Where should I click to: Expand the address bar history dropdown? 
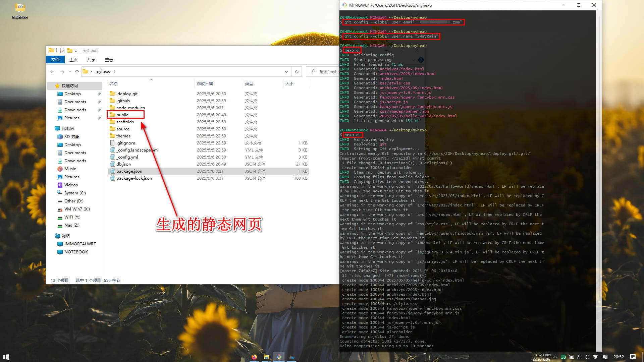click(286, 71)
